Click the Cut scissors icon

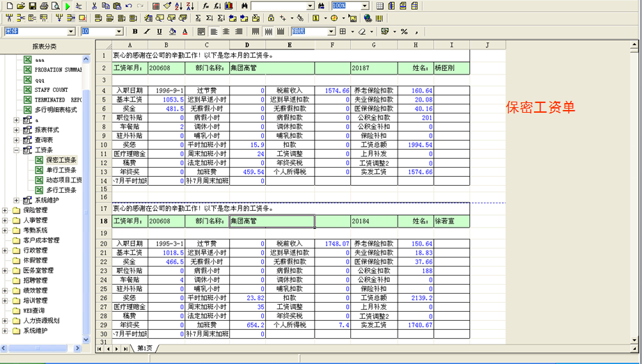coord(94,6)
